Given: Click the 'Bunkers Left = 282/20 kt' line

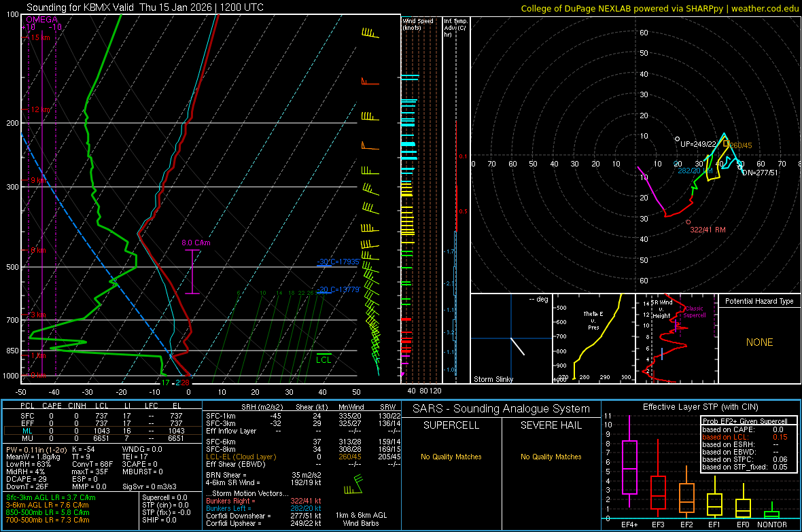Looking at the screenshot, I should tap(264, 508).
